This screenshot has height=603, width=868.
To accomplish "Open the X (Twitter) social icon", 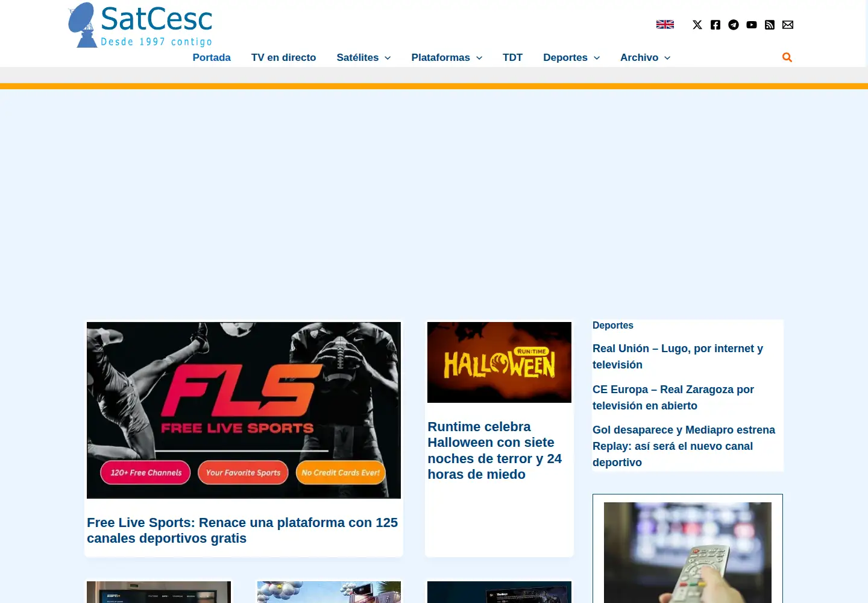I will 697,25.
